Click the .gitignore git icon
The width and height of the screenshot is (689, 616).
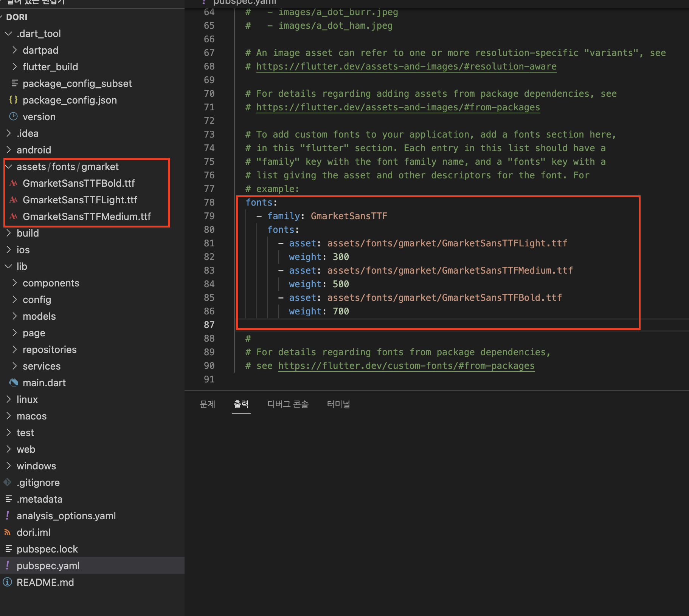coord(8,482)
